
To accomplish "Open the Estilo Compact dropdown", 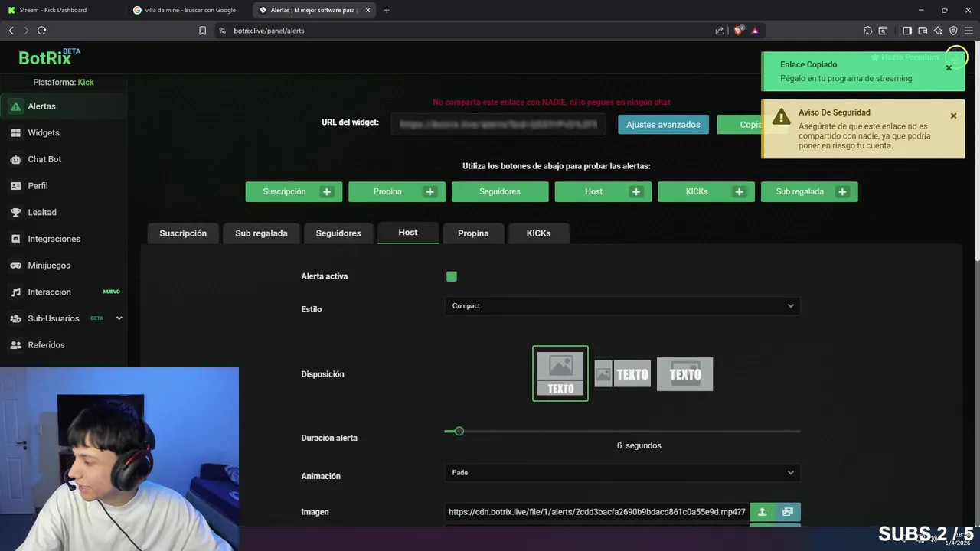I will click(622, 306).
